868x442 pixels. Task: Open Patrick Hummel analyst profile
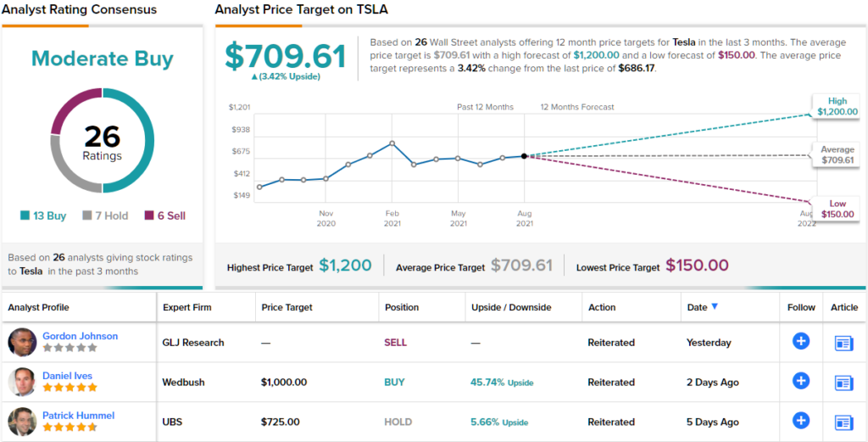pos(78,416)
